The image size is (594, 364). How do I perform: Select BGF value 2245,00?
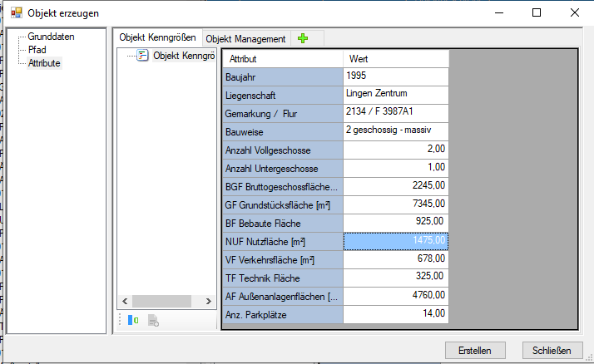(x=396, y=186)
